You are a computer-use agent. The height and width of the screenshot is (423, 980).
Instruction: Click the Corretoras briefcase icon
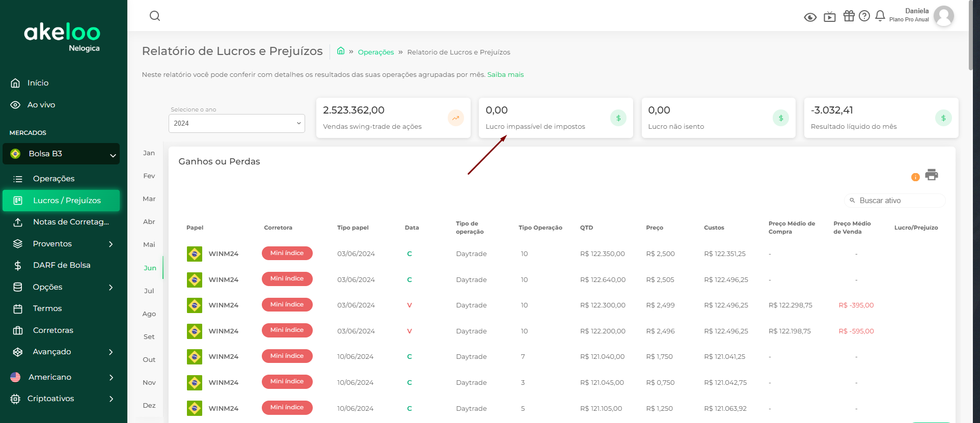tap(18, 330)
